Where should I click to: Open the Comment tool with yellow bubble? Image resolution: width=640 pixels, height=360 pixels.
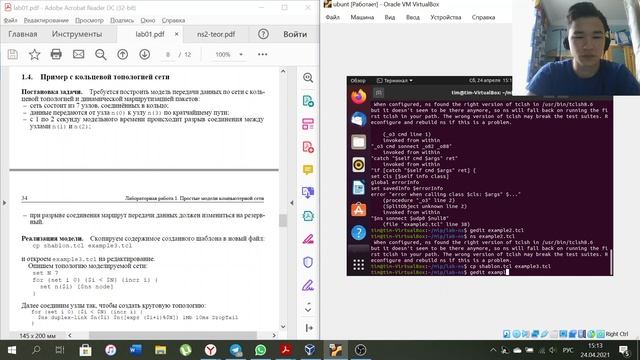pyautogui.click(x=308, y=169)
